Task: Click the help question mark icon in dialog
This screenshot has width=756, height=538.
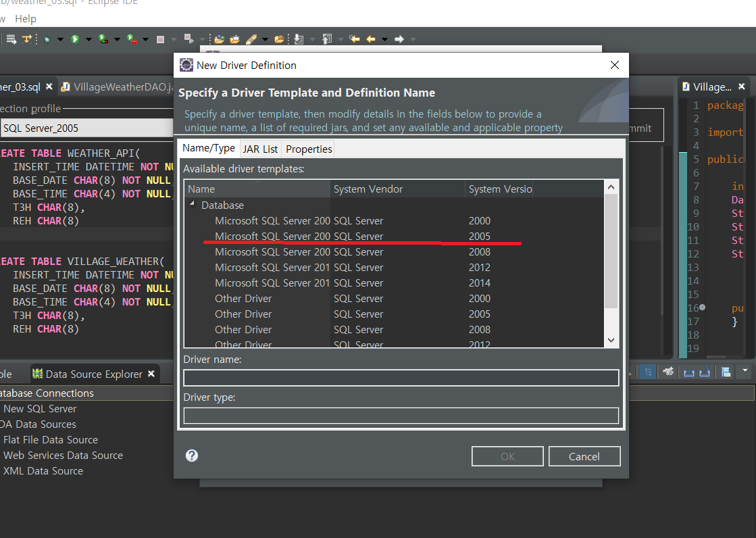Action: (192, 456)
